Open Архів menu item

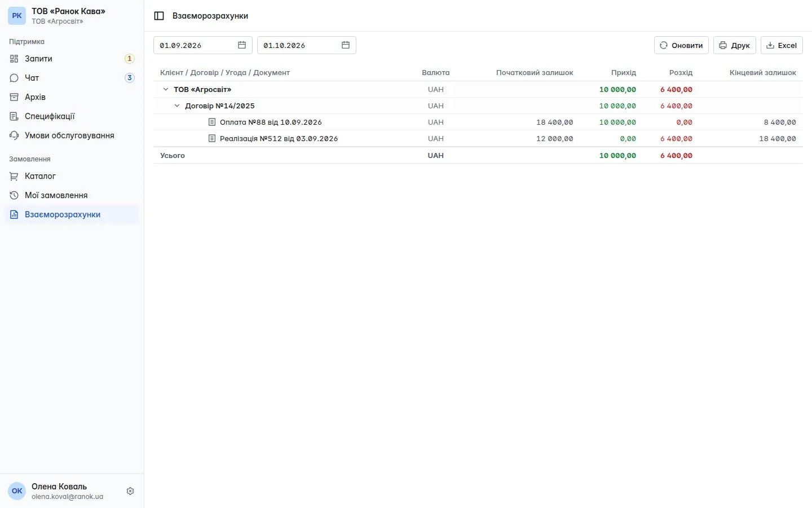coord(72,97)
